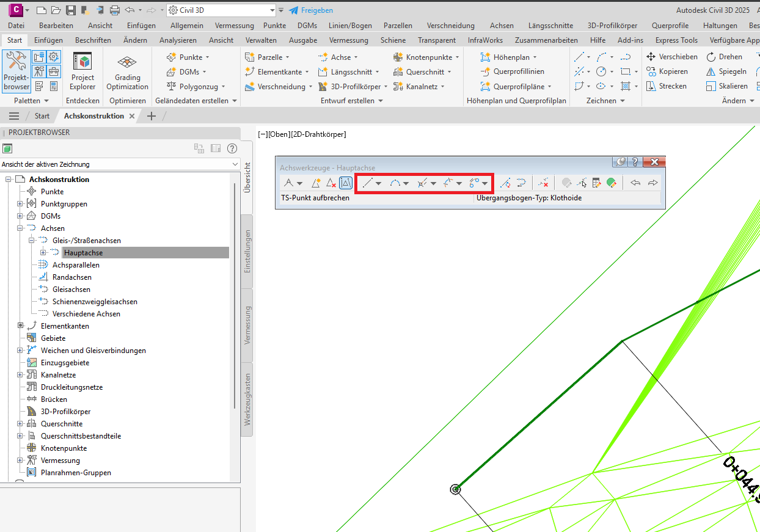
Task: Click the [Oben] view control label
Action: click(x=279, y=134)
